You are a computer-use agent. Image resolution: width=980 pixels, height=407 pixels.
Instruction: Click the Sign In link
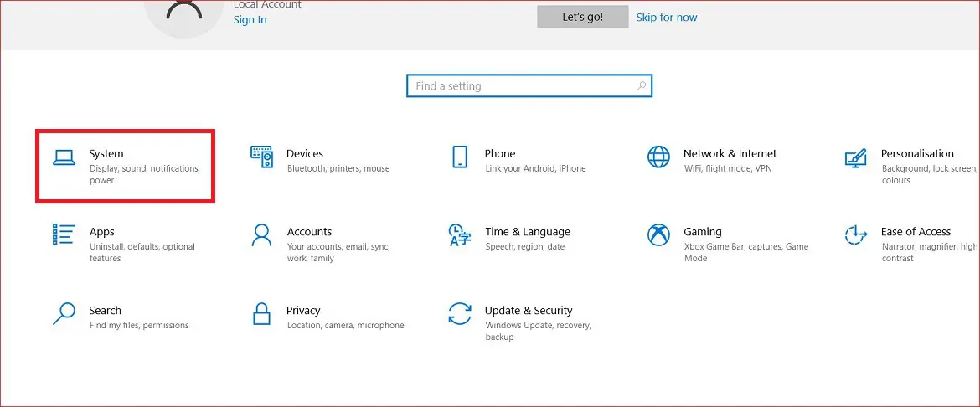click(250, 20)
